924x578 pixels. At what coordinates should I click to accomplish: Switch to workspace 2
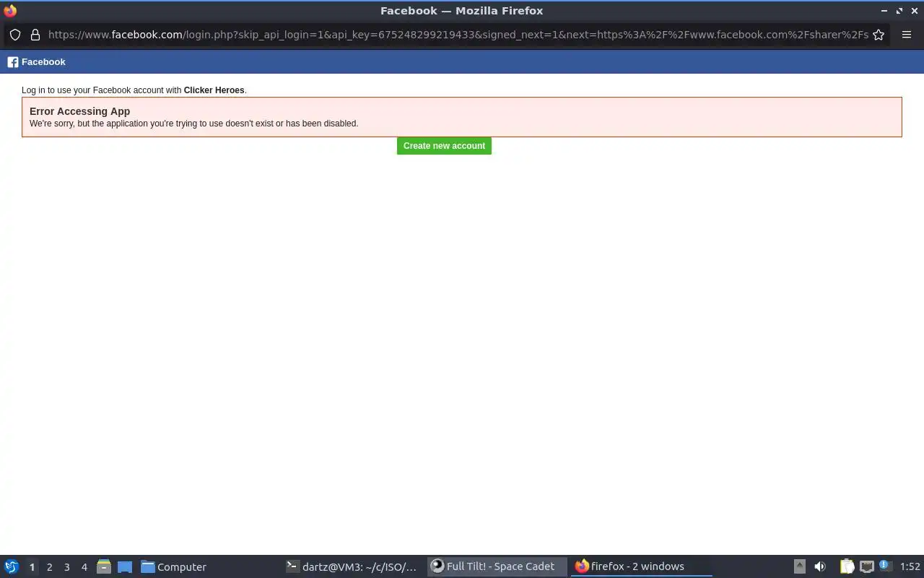(49, 567)
